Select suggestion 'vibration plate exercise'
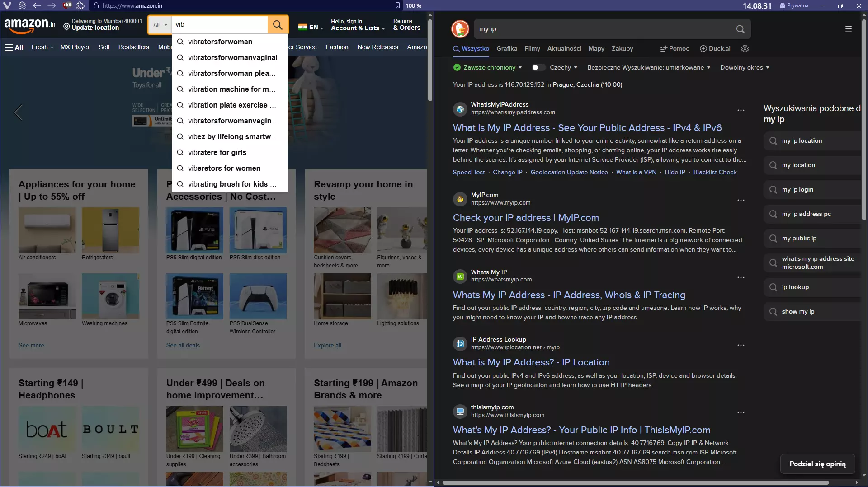This screenshot has height=487, width=868. [x=230, y=105]
